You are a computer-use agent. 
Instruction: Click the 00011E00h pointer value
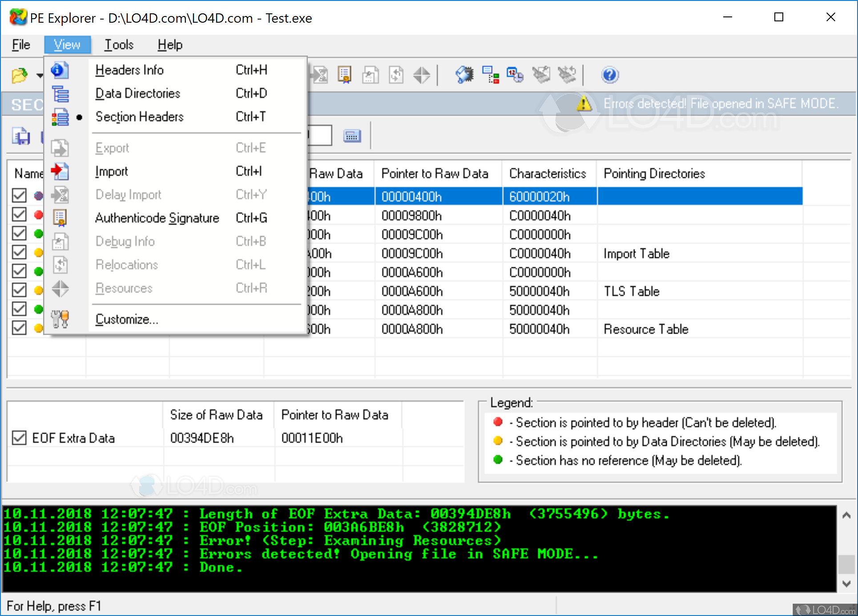pos(312,438)
